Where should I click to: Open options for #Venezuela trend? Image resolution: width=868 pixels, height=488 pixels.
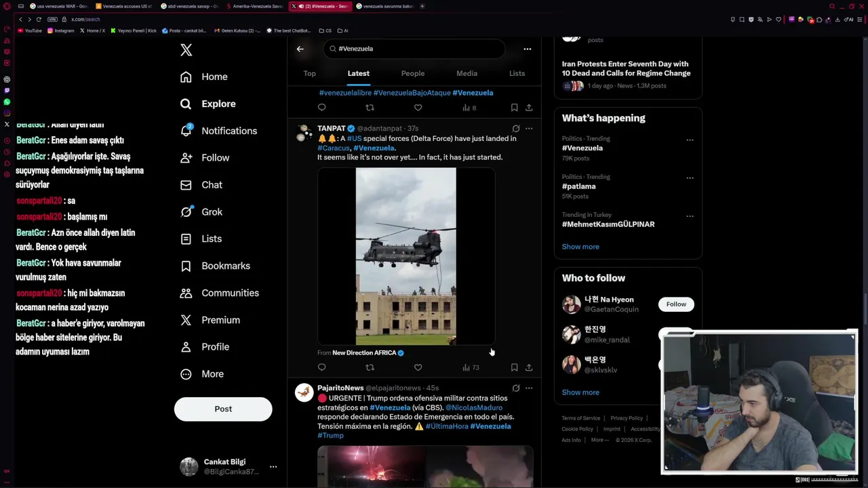(x=690, y=140)
